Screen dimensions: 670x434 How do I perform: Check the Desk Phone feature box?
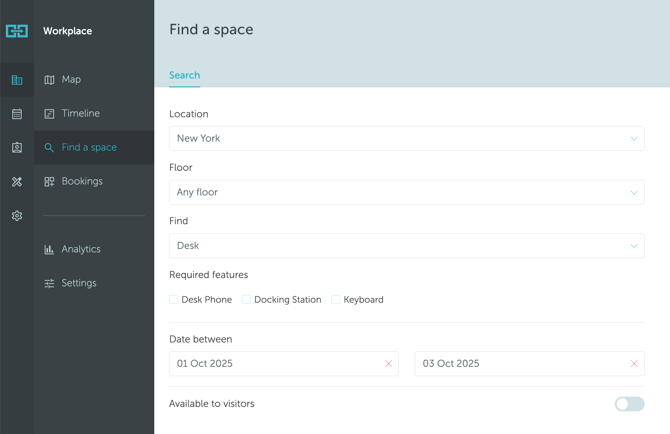point(174,300)
